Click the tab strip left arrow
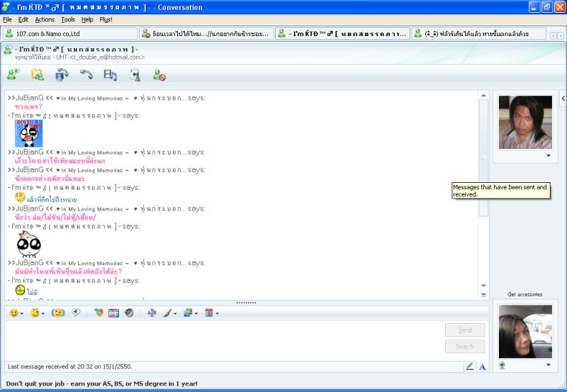 [553, 35]
